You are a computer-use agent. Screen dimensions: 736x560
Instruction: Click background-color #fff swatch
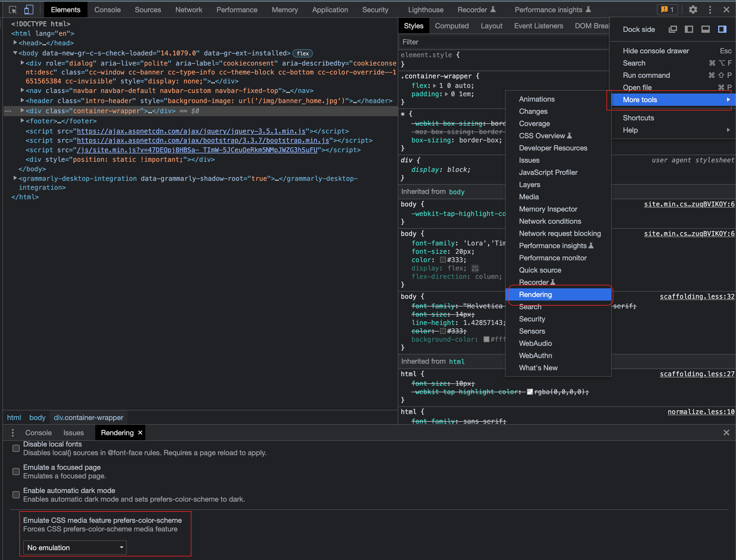486,339
